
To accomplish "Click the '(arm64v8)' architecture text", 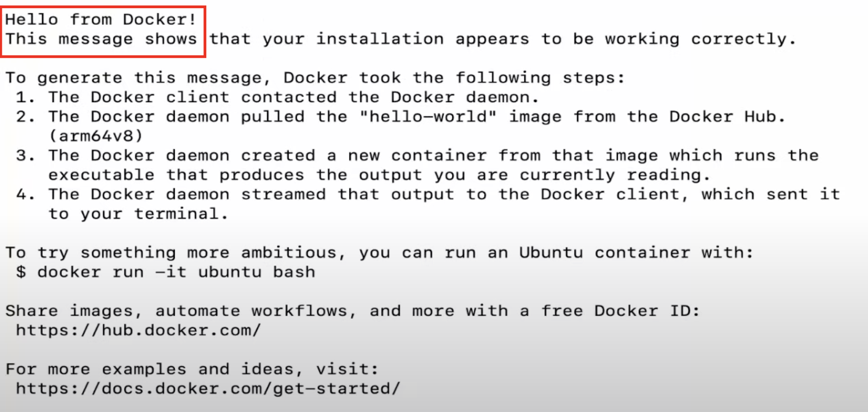I will pyautogui.click(x=96, y=136).
